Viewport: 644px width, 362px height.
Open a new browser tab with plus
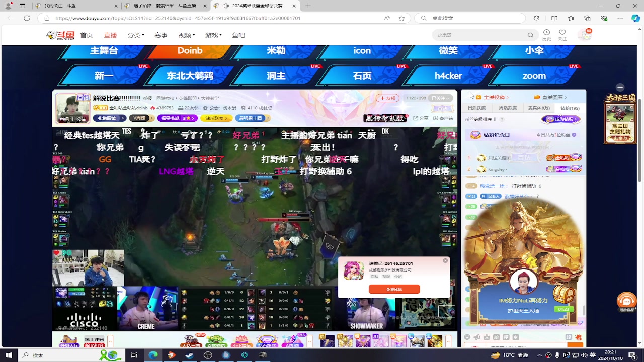click(308, 6)
